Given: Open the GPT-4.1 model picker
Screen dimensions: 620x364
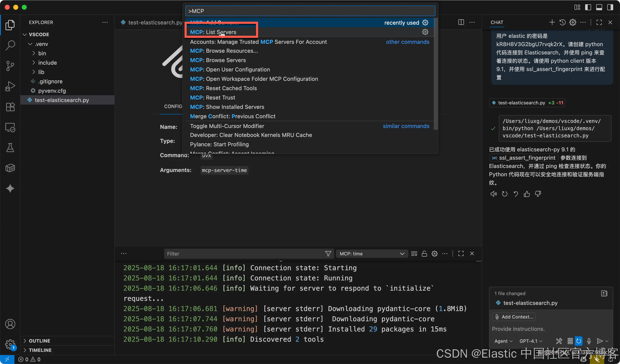Looking at the screenshot, I should 531,341.
